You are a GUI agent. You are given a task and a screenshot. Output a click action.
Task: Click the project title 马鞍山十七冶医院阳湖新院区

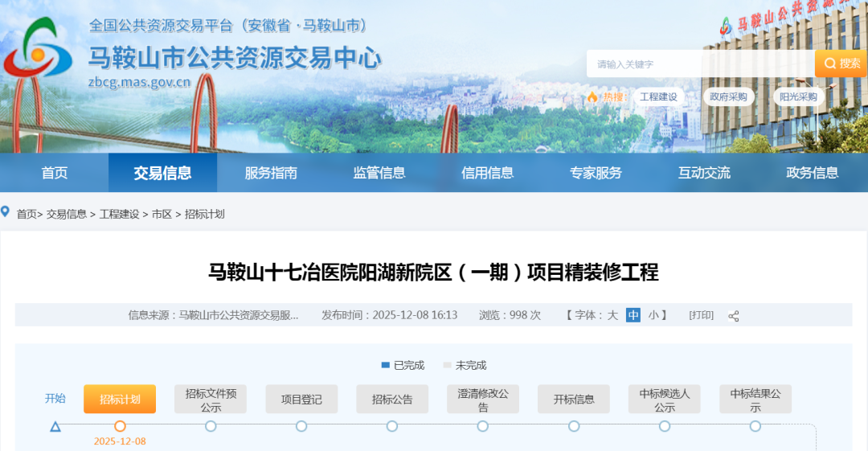433,272
